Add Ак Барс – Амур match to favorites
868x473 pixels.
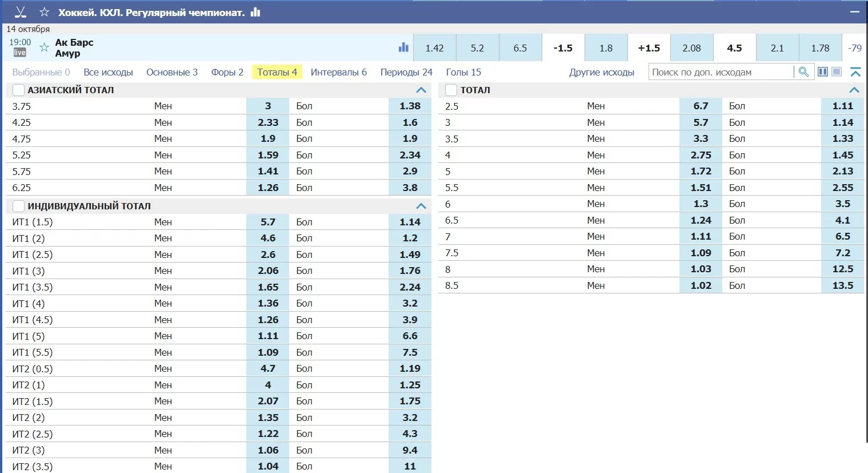[x=44, y=47]
